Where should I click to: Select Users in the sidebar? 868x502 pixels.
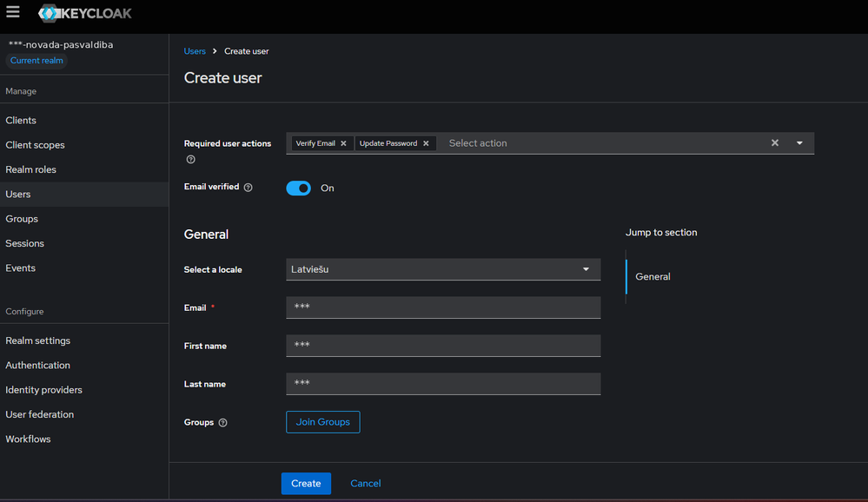pos(84,195)
